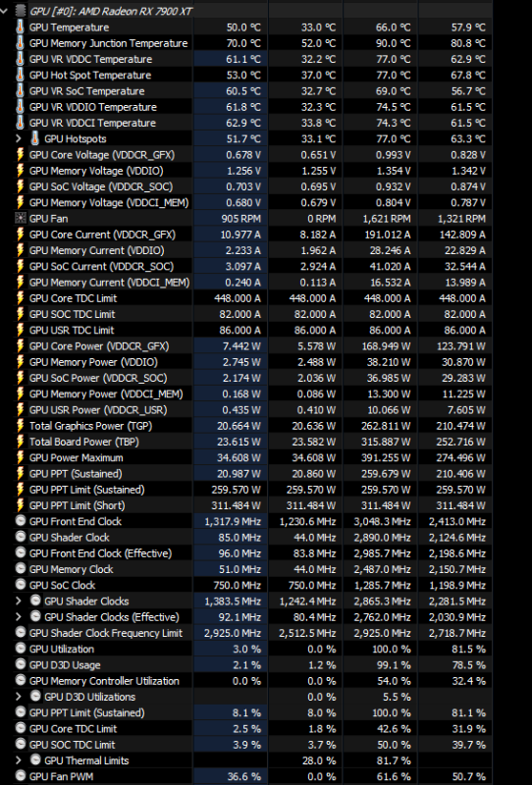Click the GPU VR VDDCI Temperature icon
This screenshot has width=532, height=785.
point(20,123)
